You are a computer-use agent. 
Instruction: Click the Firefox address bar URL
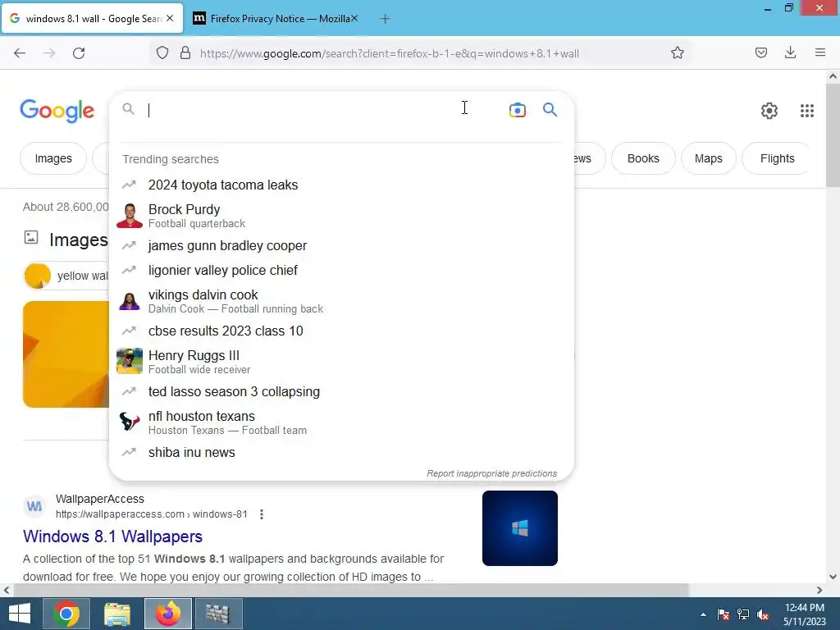point(390,53)
